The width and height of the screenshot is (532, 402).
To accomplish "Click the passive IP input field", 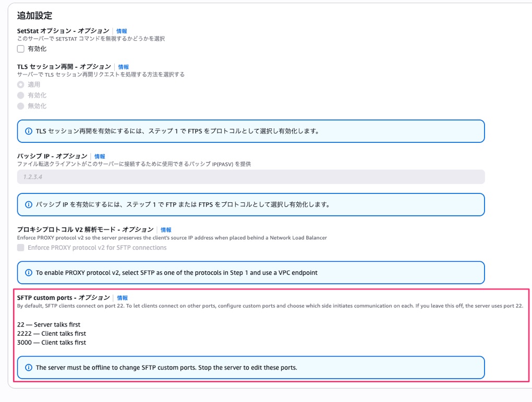I will point(251,177).
